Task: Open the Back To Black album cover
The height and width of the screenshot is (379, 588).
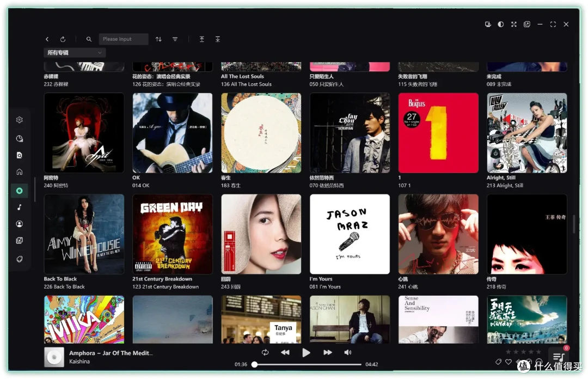Action: (x=84, y=234)
